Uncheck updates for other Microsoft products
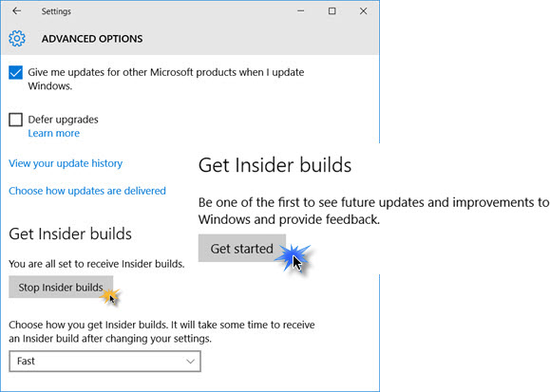The width and height of the screenshot is (550, 392). click(x=15, y=72)
